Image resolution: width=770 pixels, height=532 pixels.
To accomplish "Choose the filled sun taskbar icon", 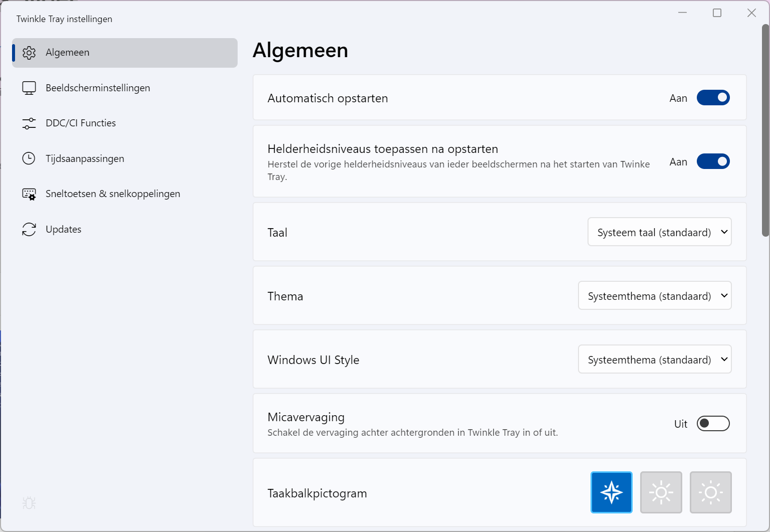I will (661, 492).
